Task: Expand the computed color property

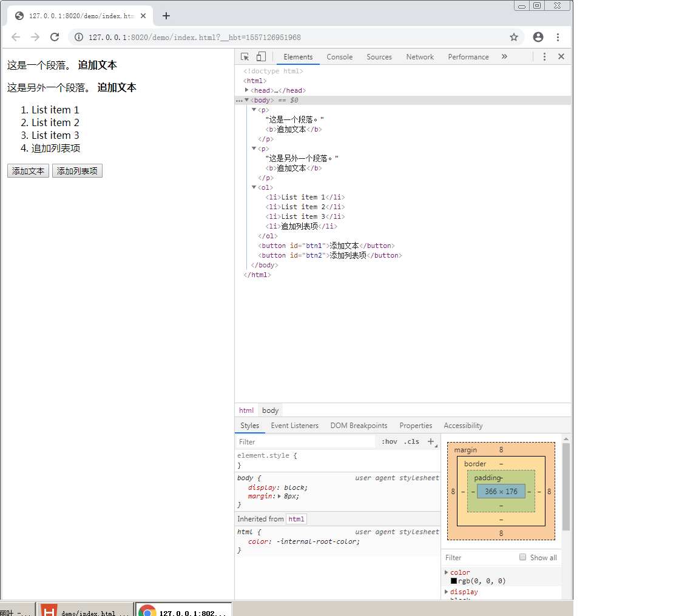Action: tap(446, 572)
